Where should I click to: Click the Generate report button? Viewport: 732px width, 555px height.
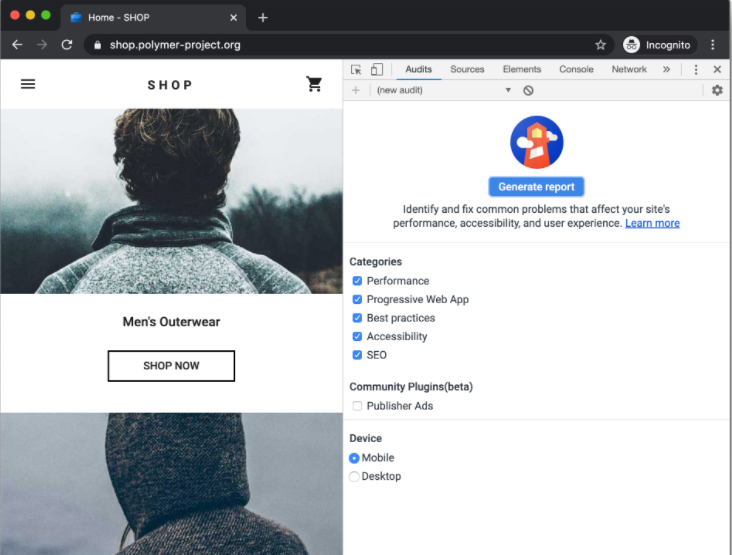pos(536,187)
